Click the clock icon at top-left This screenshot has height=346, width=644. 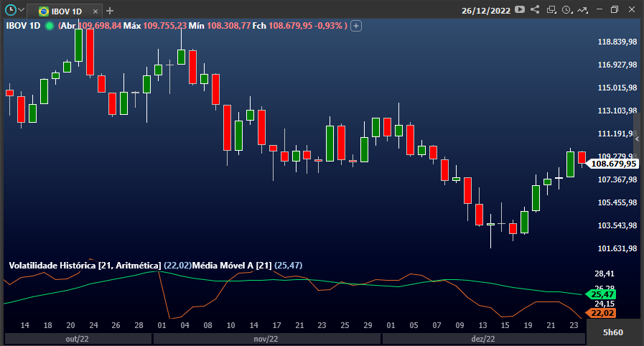pos(10,10)
